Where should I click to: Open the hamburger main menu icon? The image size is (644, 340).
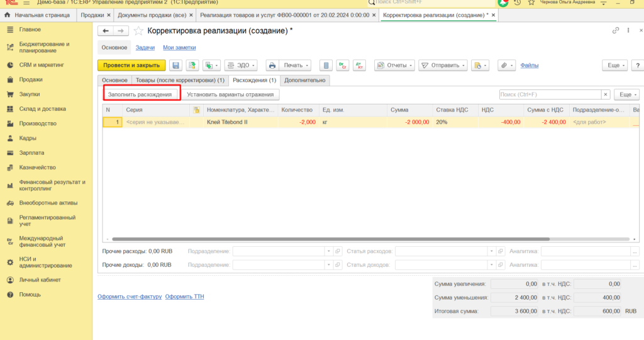pos(26,3)
